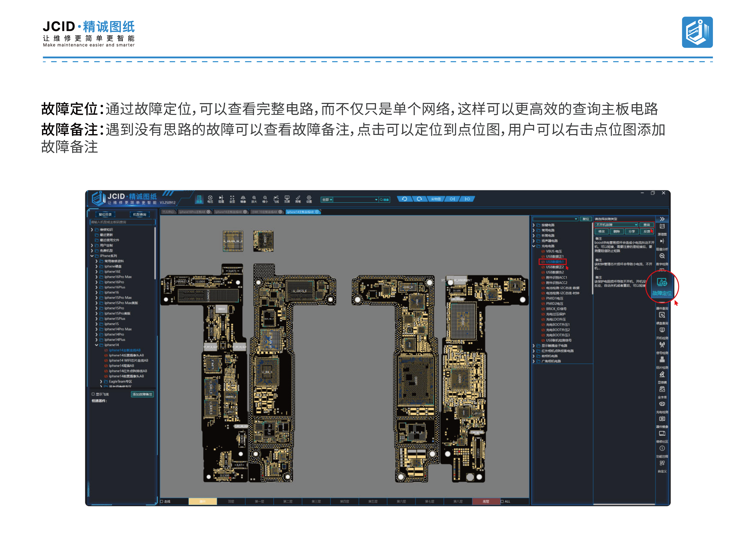The height and width of the screenshot is (534, 756).
Task: Select the USB数据正2 circuit item
Action: 555,267
